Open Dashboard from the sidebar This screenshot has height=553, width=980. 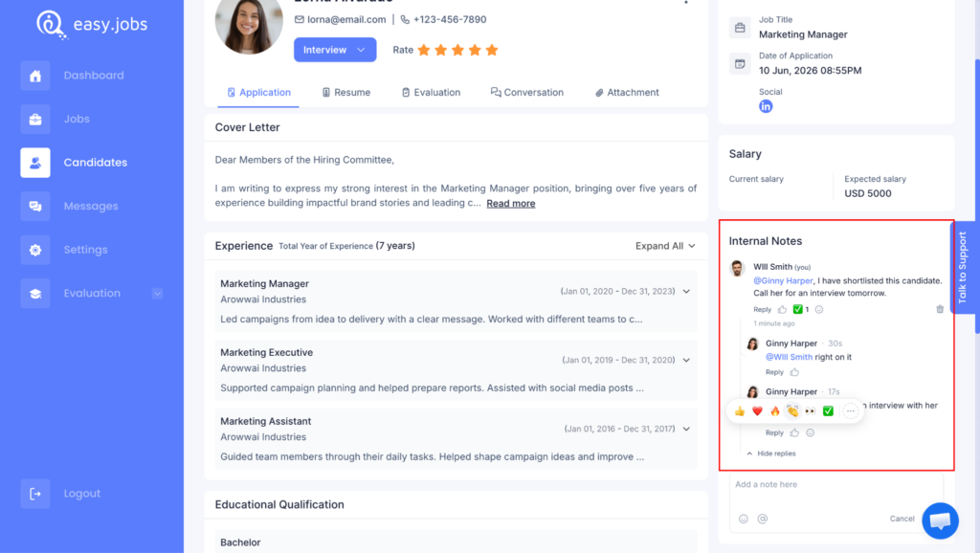[x=94, y=76]
